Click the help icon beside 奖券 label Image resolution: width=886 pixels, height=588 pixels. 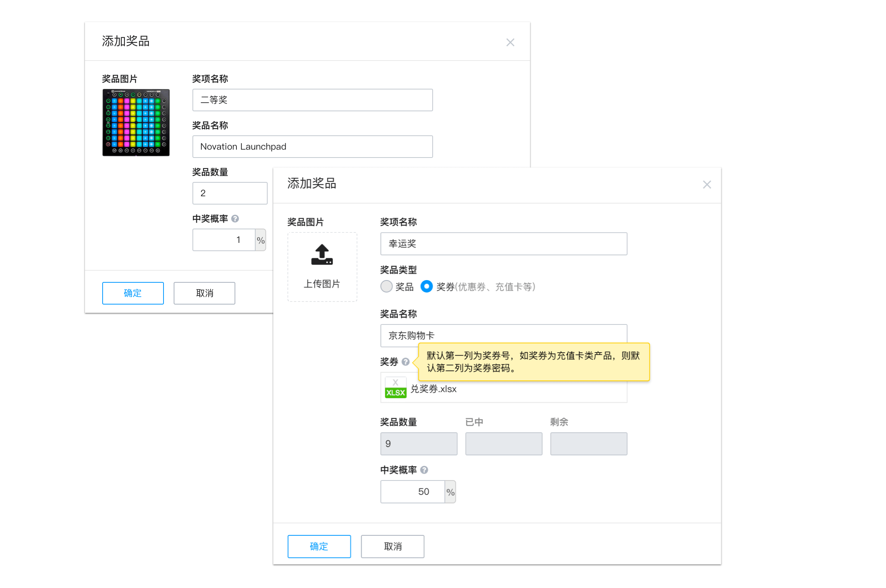click(405, 362)
